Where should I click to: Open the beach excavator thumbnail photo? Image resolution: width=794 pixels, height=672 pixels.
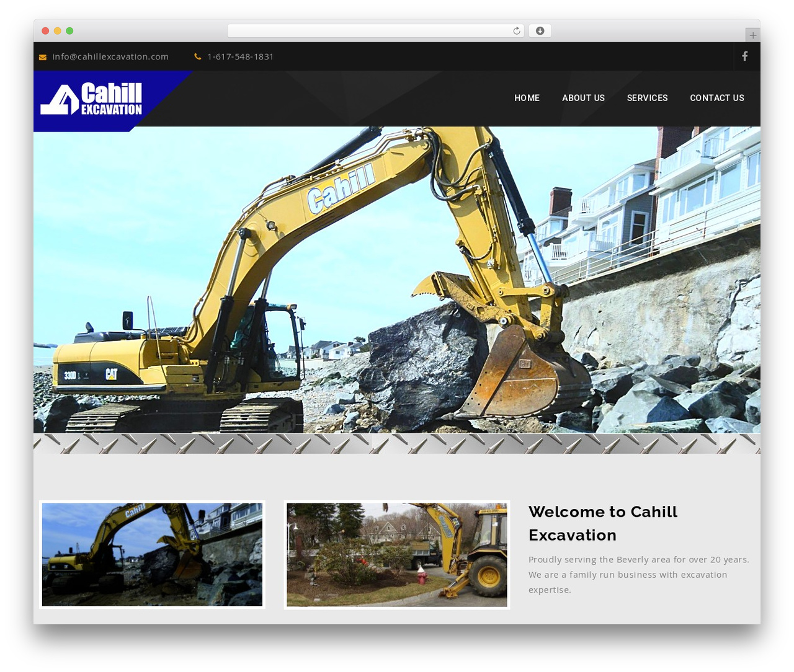[152, 554]
